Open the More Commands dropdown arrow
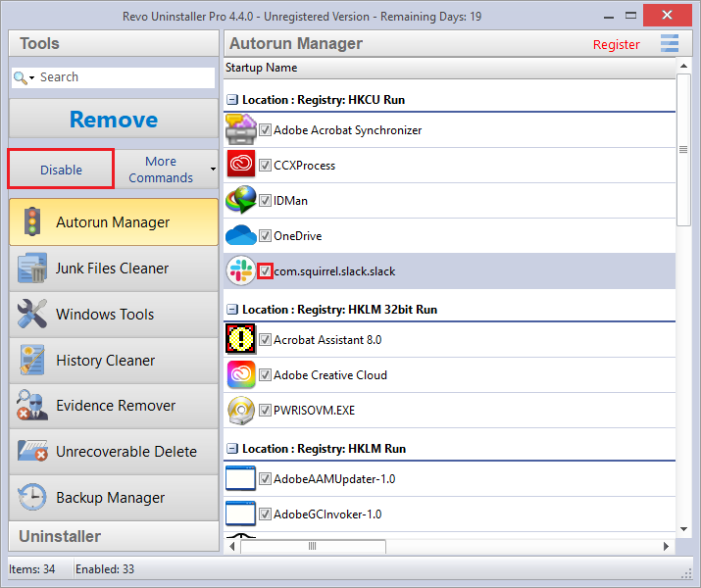 pos(214,169)
